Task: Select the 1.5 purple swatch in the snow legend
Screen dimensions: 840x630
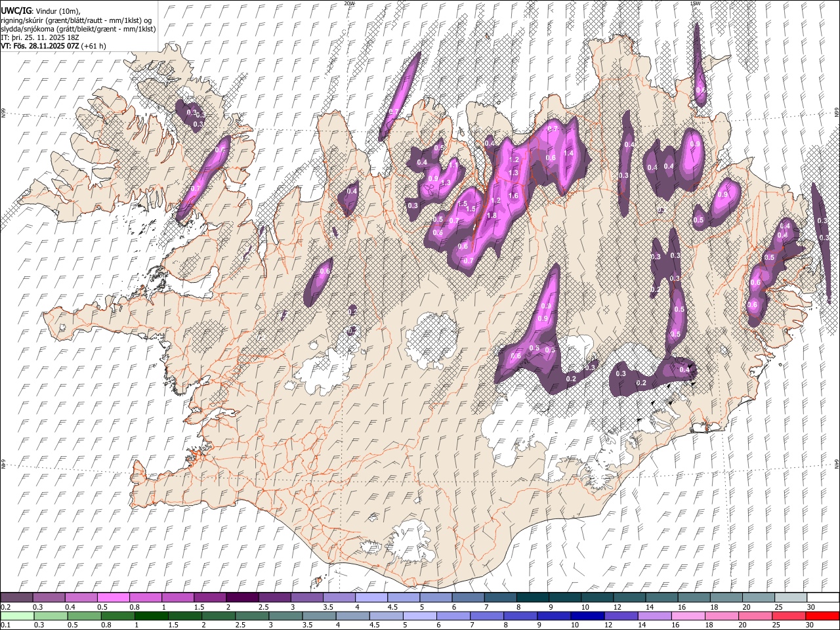Action: pyautogui.click(x=210, y=598)
